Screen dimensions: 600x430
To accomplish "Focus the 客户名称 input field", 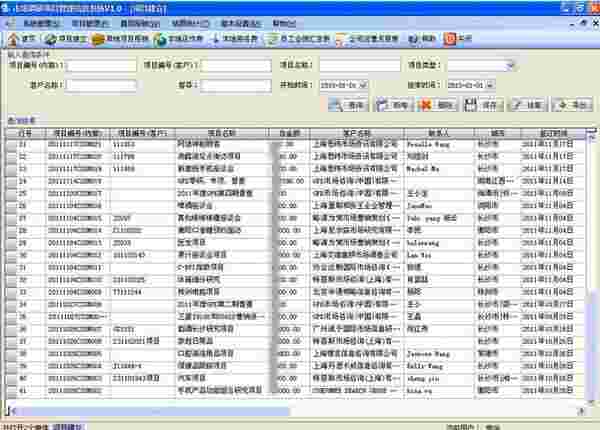I will pos(101,85).
